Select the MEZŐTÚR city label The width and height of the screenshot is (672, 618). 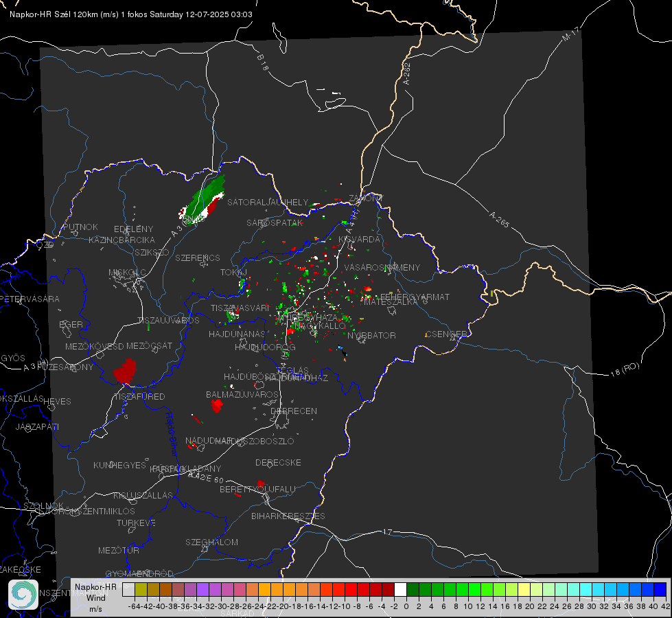[x=119, y=550]
